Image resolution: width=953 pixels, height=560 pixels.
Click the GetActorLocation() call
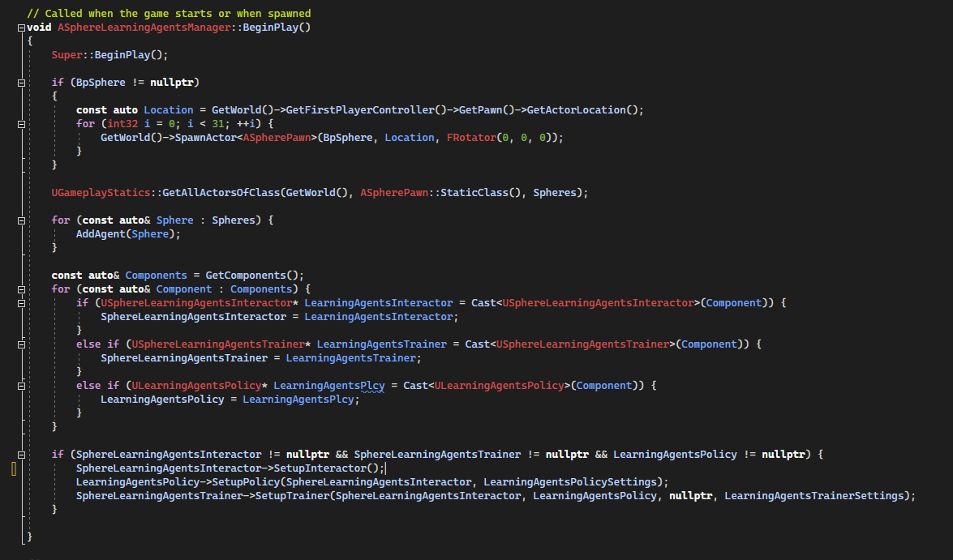582,110
